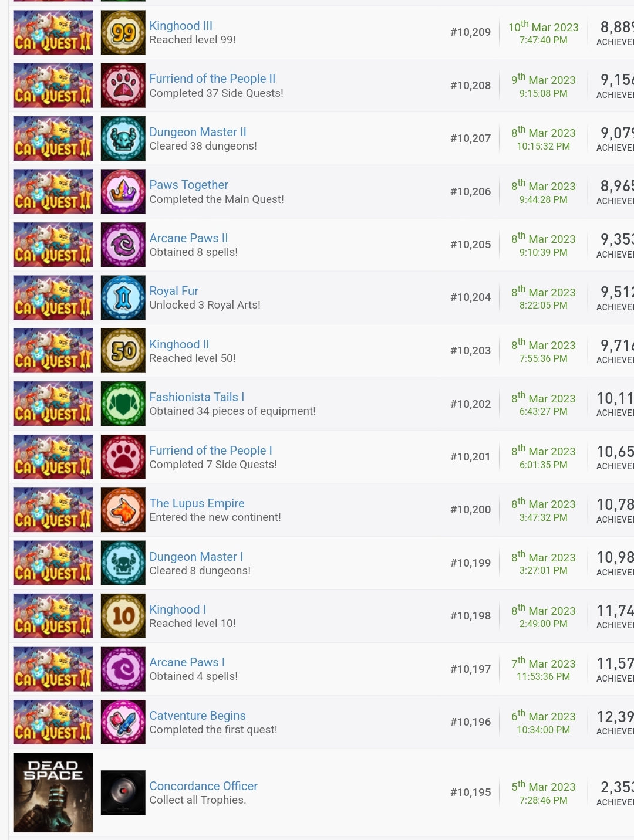Image resolution: width=634 pixels, height=840 pixels.
Task: Open the Cat Quest II thumbnail beside Kinghood III
Action: (53, 33)
